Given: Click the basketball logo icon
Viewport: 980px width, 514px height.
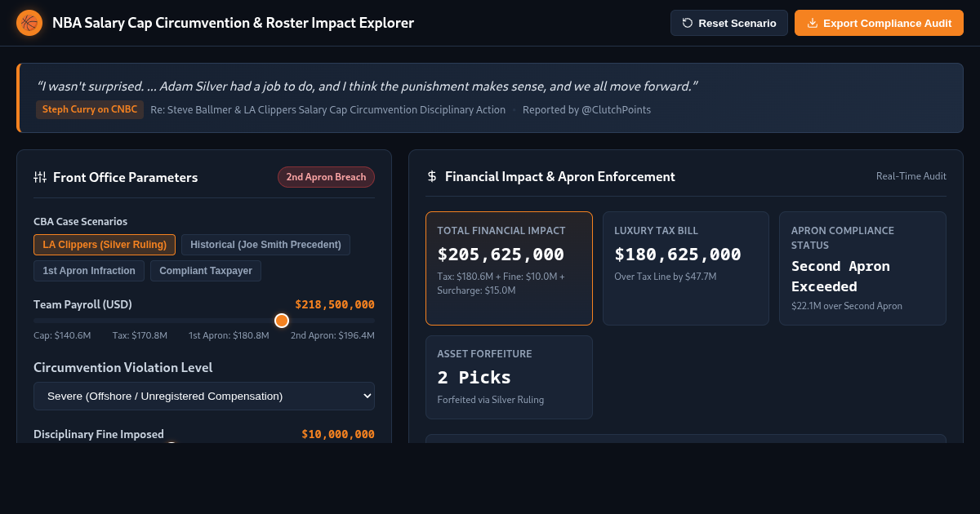Looking at the screenshot, I should coord(29,23).
